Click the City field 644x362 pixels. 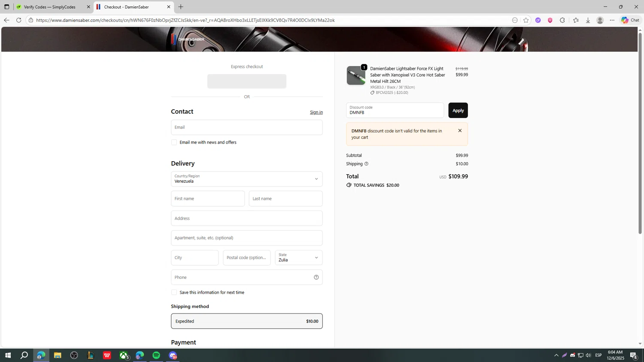(x=195, y=258)
